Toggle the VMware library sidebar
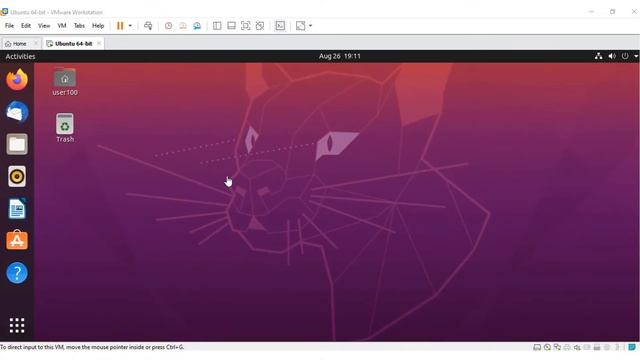 click(217, 26)
